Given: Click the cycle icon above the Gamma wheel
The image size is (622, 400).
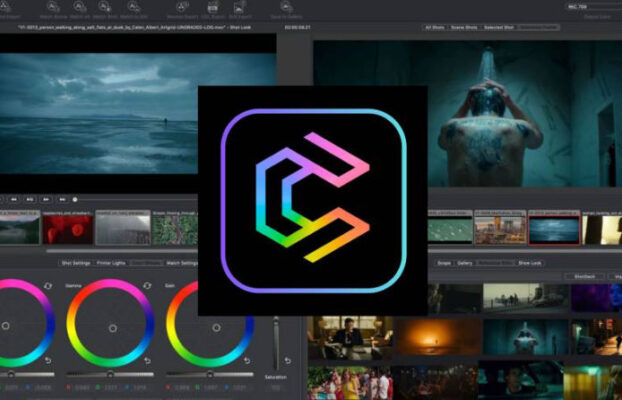Looking at the screenshot, I should 147,286.
